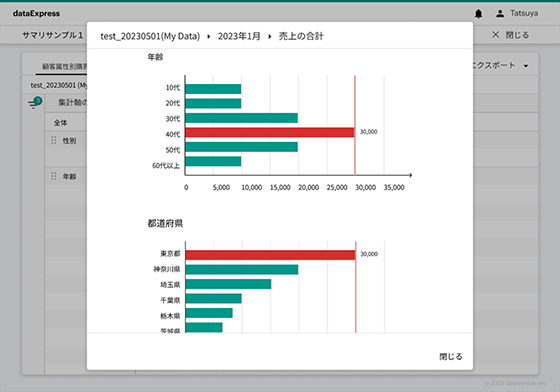This screenshot has height=392, width=560.
Task: Select the 全体 row in sidebar
Action: click(x=60, y=123)
